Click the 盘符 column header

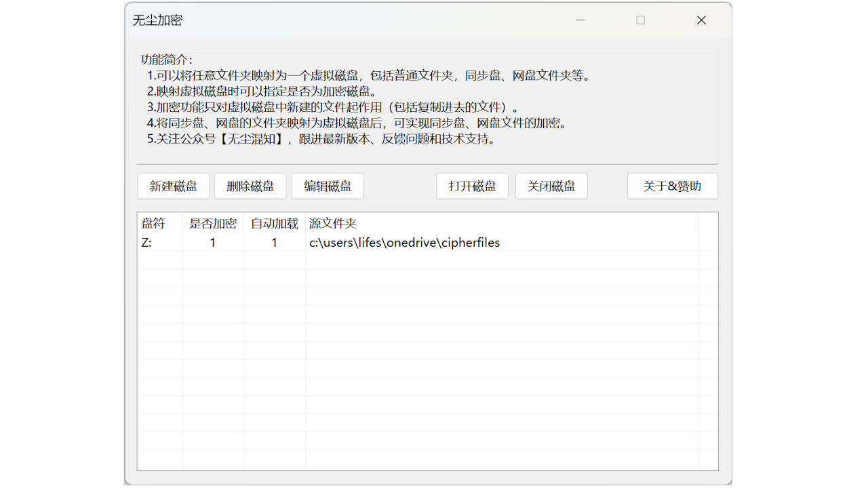coord(160,224)
